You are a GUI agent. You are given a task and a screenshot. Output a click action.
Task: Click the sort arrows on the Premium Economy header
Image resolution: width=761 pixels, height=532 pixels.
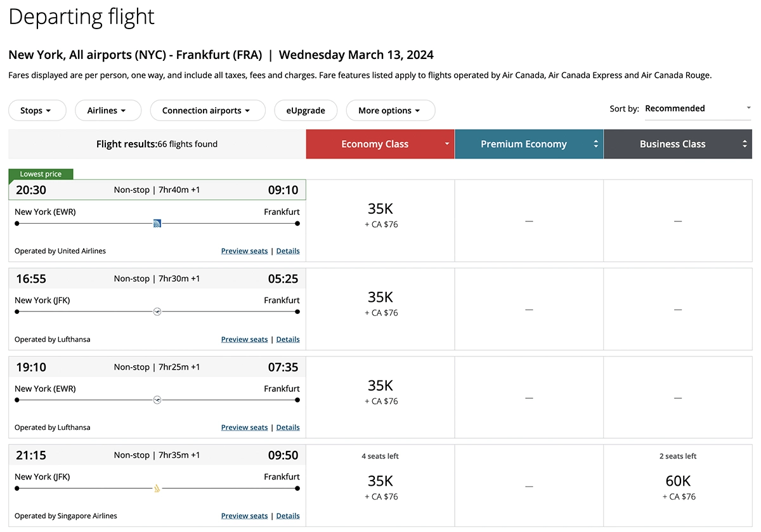tap(595, 144)
